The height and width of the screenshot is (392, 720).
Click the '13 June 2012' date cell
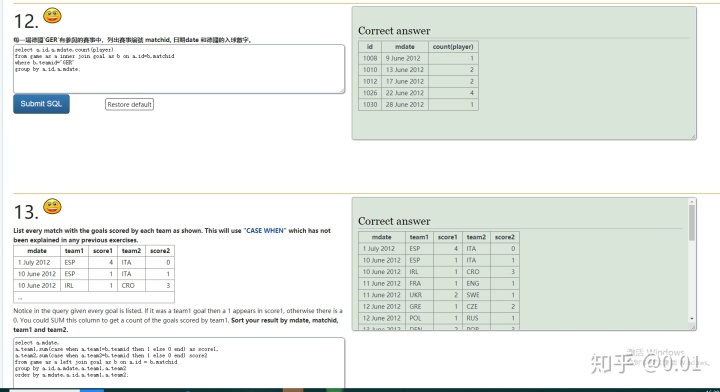[405, 70]
